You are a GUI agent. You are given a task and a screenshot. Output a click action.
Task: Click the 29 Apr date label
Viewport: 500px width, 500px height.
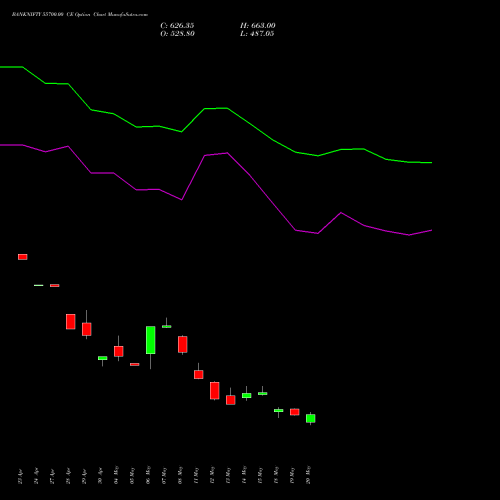coord(84,477)
